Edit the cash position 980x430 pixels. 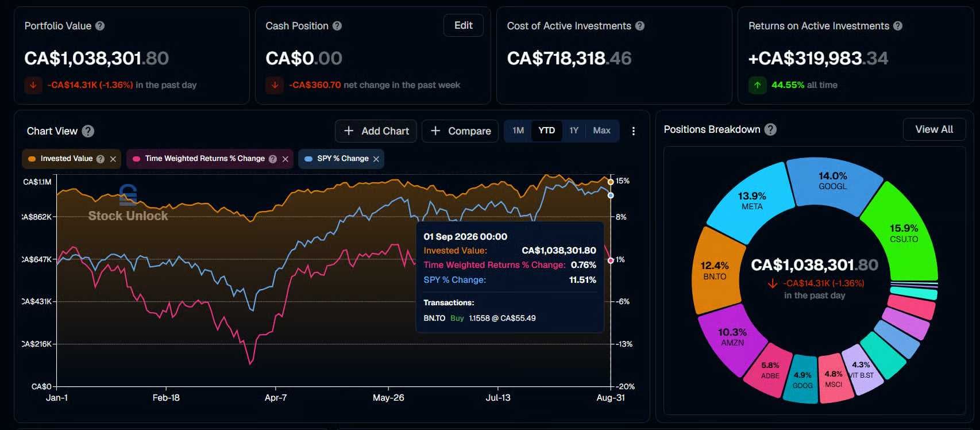point(464,25)
